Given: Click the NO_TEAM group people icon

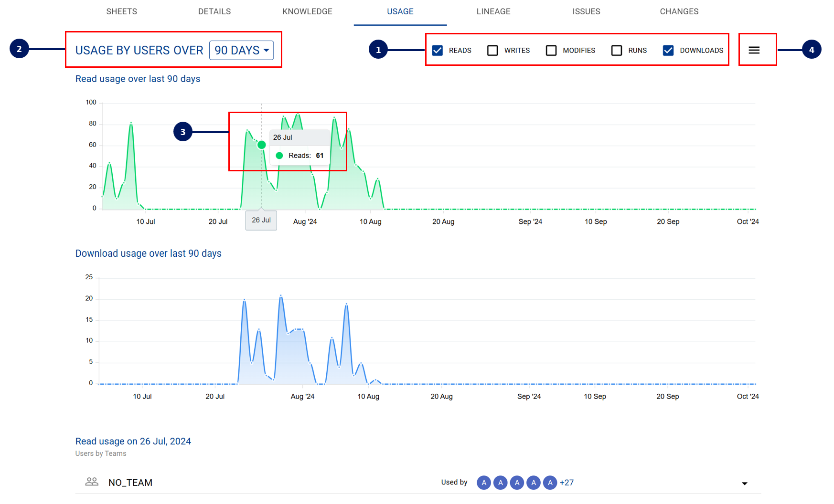Looking at the screenshot, I should 92,482.
